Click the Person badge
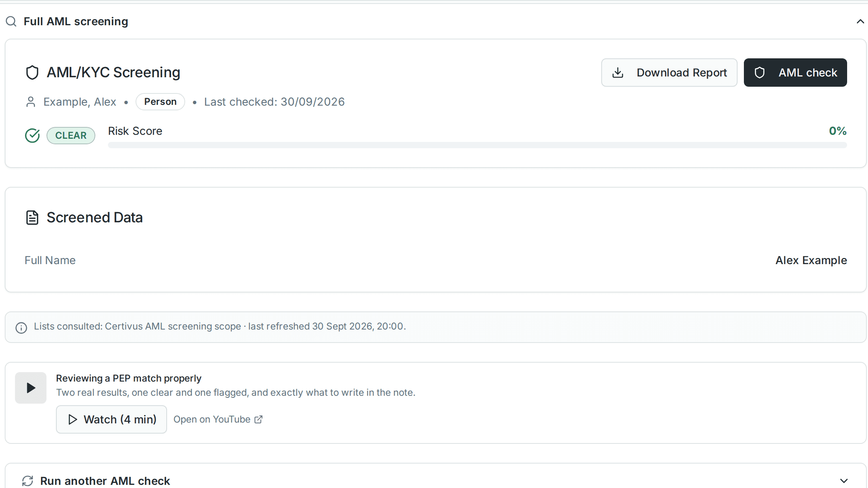 tap(160, 102)
